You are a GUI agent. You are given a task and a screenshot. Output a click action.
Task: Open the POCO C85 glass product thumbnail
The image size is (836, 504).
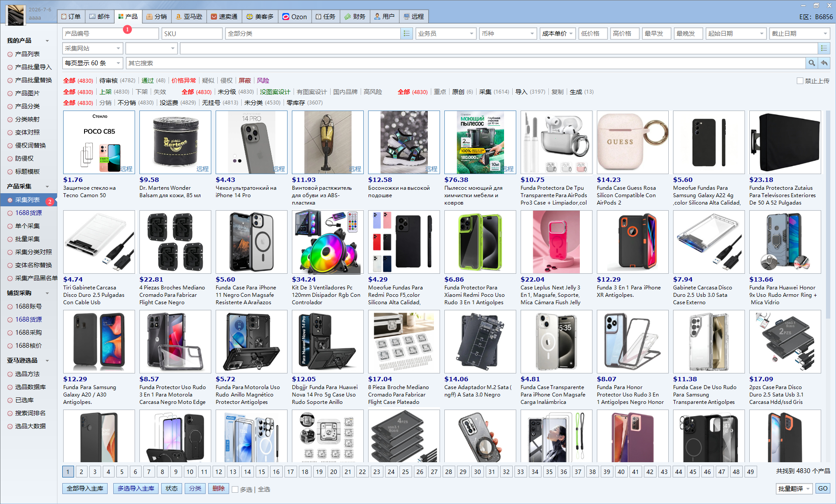click(99, 142)
